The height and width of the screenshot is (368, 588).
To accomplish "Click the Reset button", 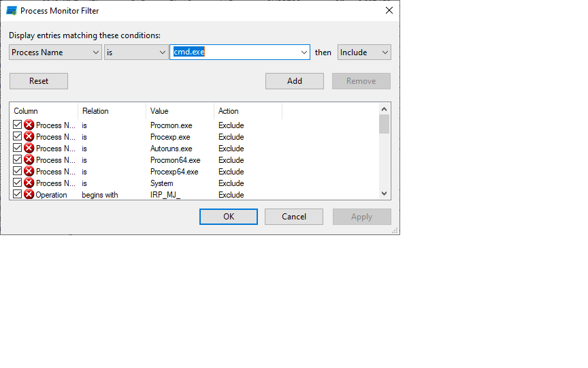I will click(39, 81).
